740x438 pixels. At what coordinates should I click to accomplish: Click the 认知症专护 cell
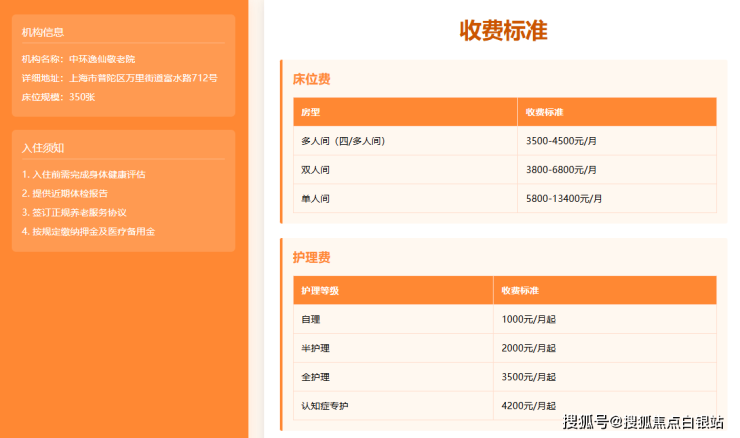[393, 406]
